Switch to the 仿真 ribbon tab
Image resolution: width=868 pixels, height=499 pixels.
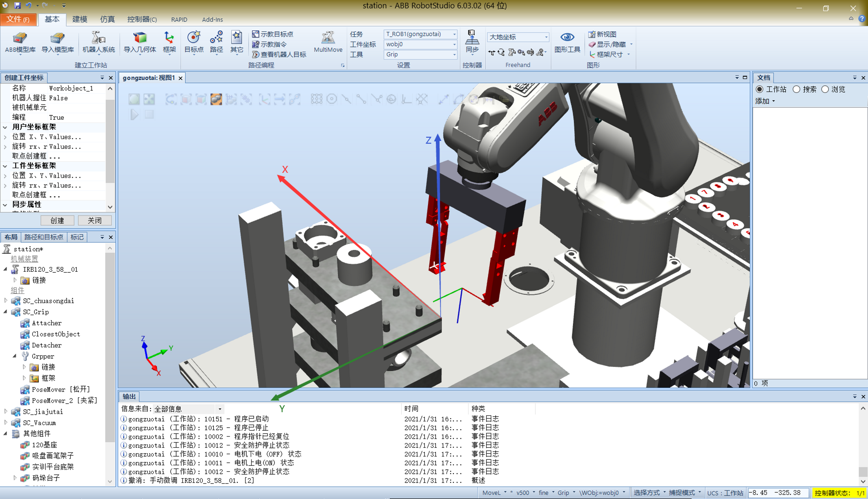click(107, 19)
